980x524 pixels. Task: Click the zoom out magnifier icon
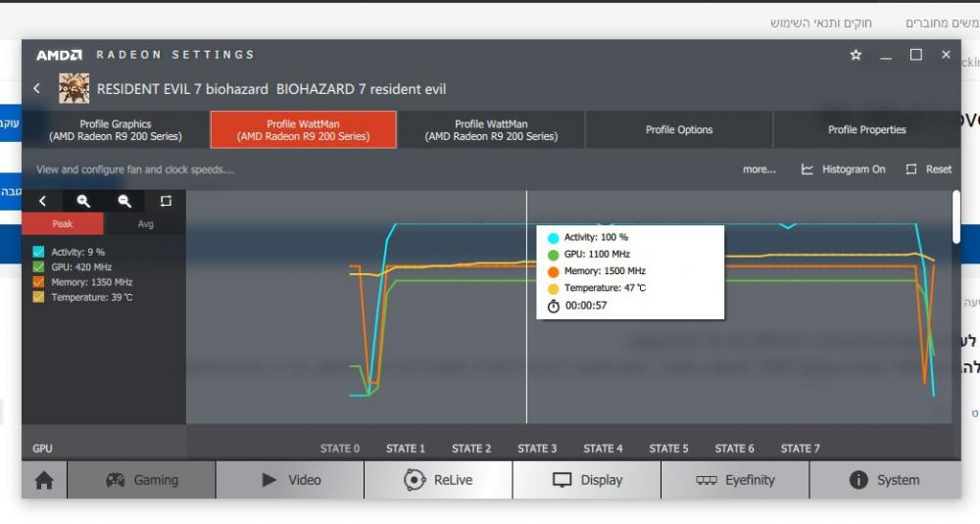click(x=124, y=201)
